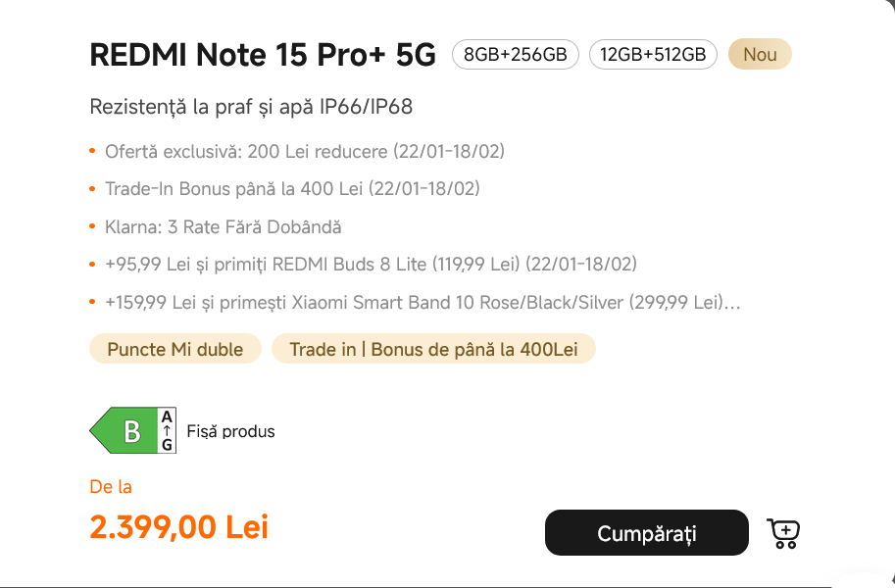Viewport: 895px width, 588px height.
Task: Open the REDMI Note 15 Pro+ 5G title
Action: [x=263, y=55]
